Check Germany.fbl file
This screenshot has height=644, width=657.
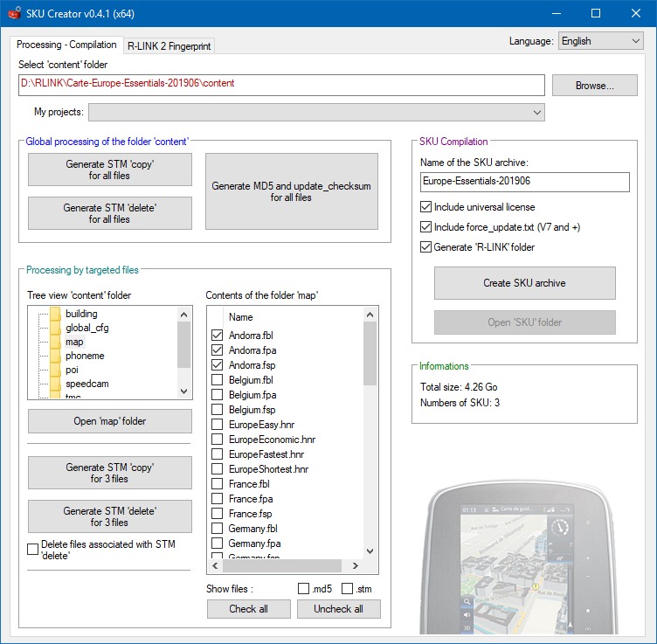click(x=217, y=529)
